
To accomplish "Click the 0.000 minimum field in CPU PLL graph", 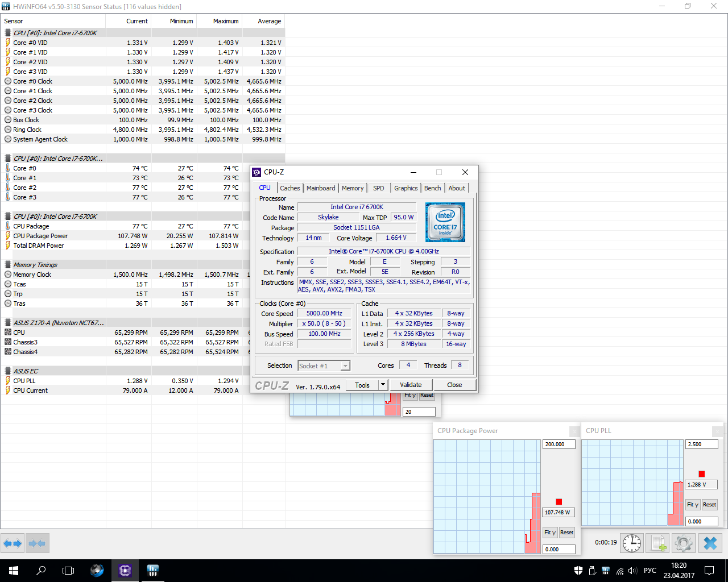I will pyautogui.click(x=702, y=521).
